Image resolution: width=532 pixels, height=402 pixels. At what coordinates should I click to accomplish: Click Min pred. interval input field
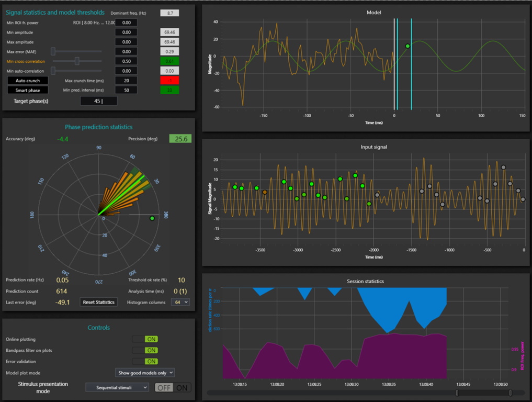126,90
